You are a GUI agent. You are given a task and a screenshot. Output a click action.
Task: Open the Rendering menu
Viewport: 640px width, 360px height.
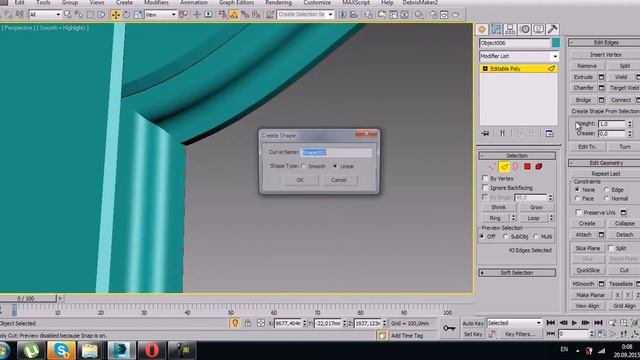278,2
